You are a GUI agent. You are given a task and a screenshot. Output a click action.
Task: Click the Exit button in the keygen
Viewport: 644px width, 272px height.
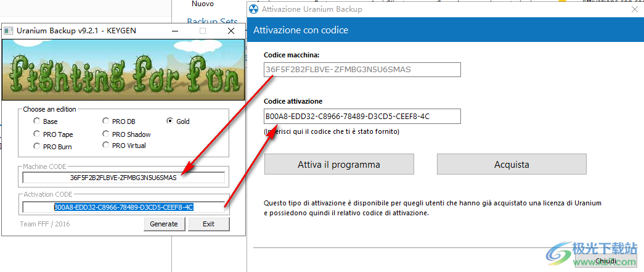[209, 224]
